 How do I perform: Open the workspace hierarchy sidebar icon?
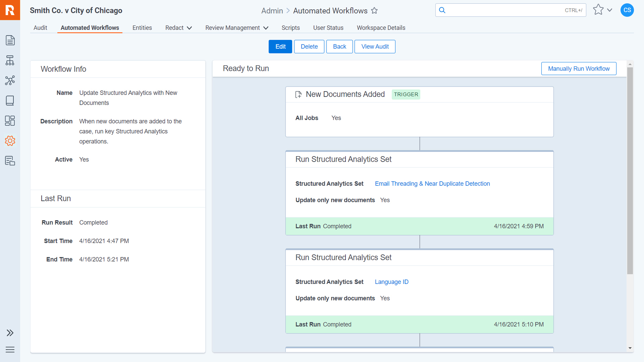(10, 60)
